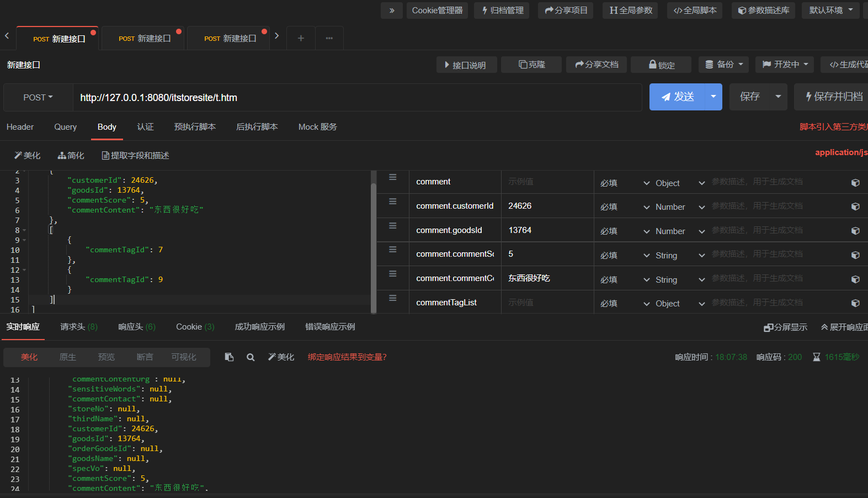Open the 备份 backup dropdown
This screenshot has width=868, height=498.
pyautogui.click(x=724, y=65)
